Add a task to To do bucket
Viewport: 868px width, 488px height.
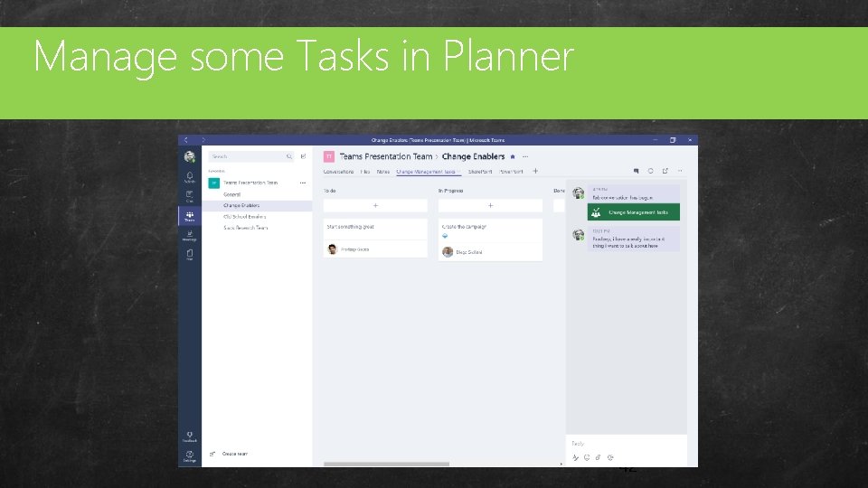[x=375, y=205]
